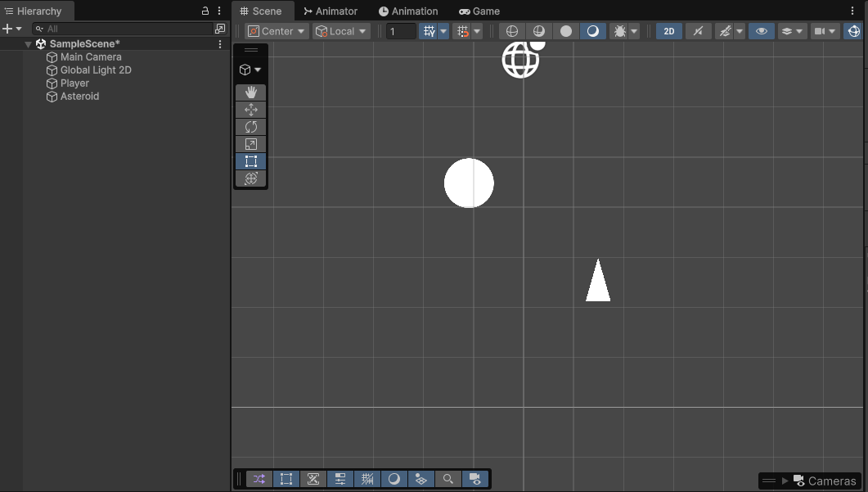Click the debug draw mode bug icon
The width and height of the screenshot is (868, 492).
tap(619, 31)
